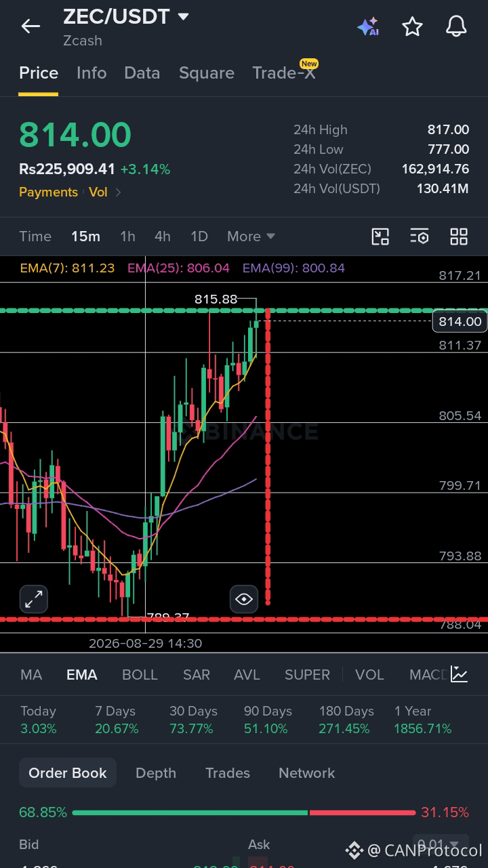The image size is (488, 868).
Task: Expand chart to fullscreen
Action: tap(33, 599)
